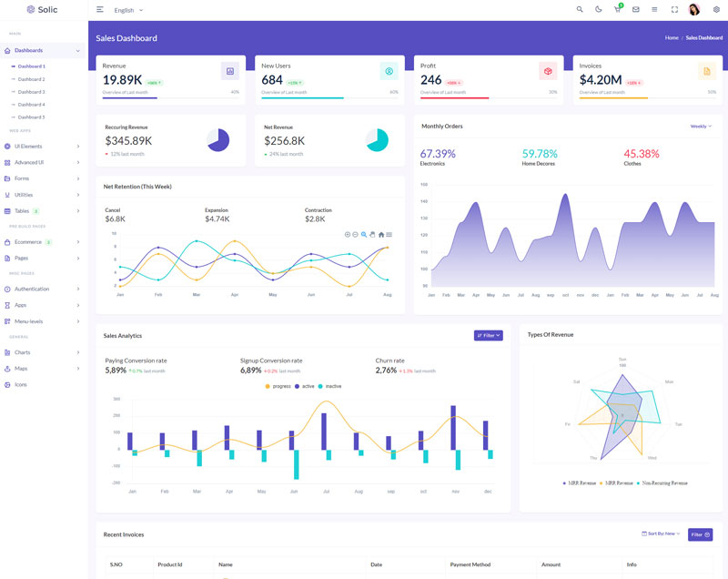This screenshot has height=579, width=728.
Task: Select the pan hand tool on Net Retention chart
Action: click(372, 234)
